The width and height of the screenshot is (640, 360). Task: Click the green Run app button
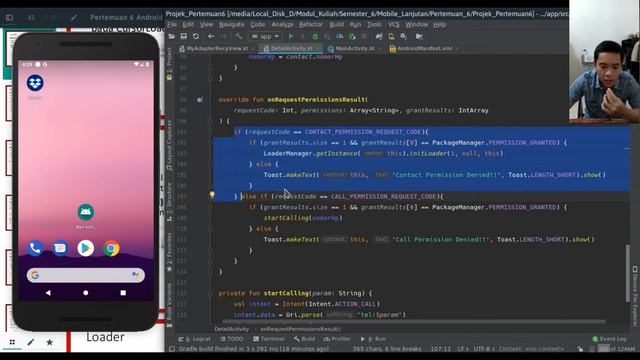291,36
